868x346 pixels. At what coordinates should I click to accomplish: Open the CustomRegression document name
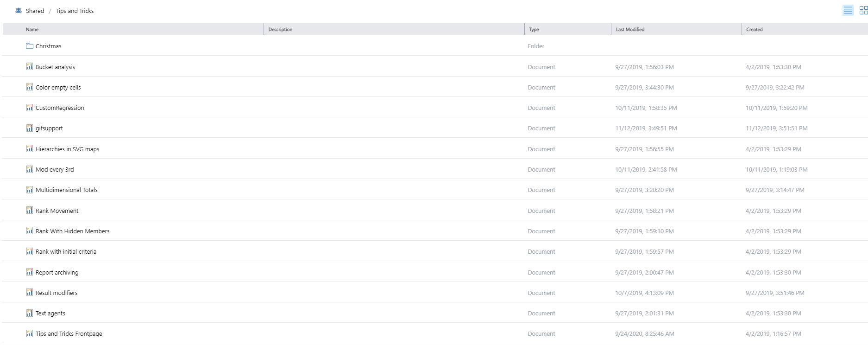[60, 108]
